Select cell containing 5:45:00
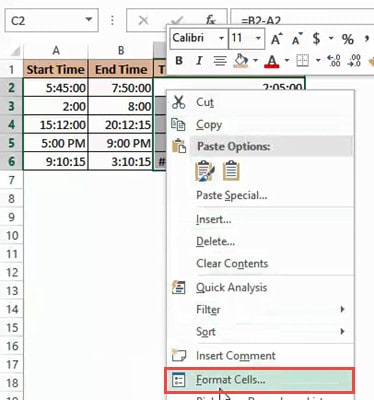The image size is (374, 400). [x=56, y=88]
